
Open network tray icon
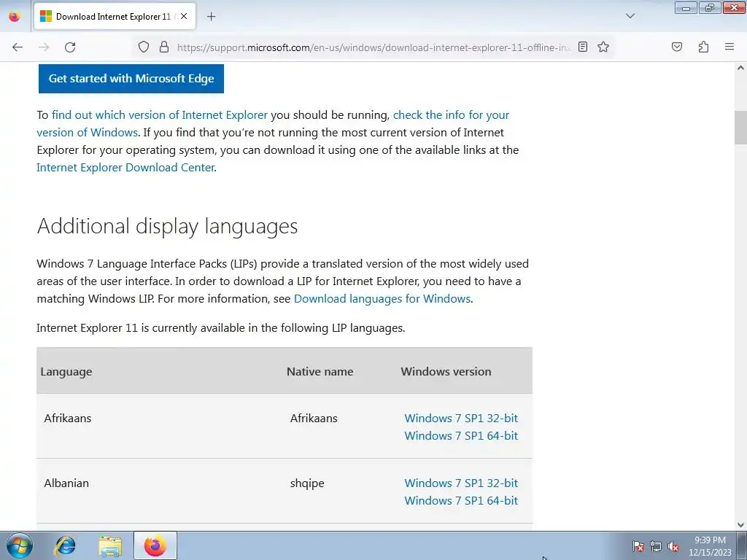click(x=656, y=546)
